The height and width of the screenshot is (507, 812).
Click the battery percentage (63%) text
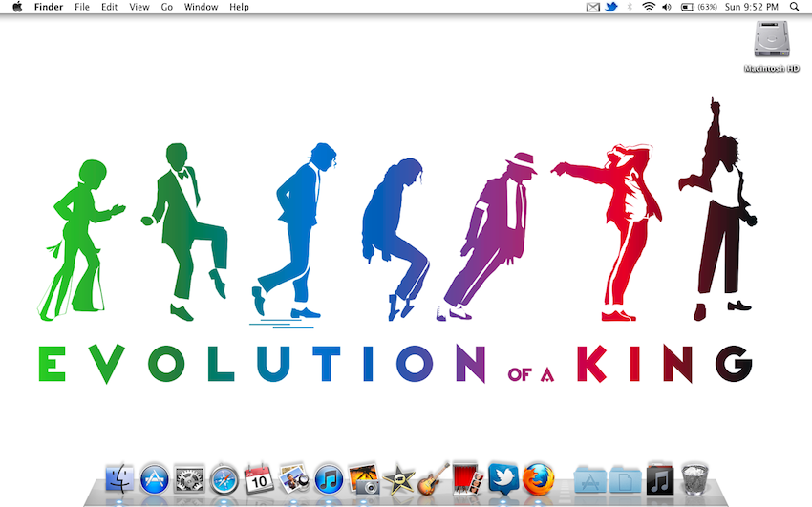click(707, 7)
